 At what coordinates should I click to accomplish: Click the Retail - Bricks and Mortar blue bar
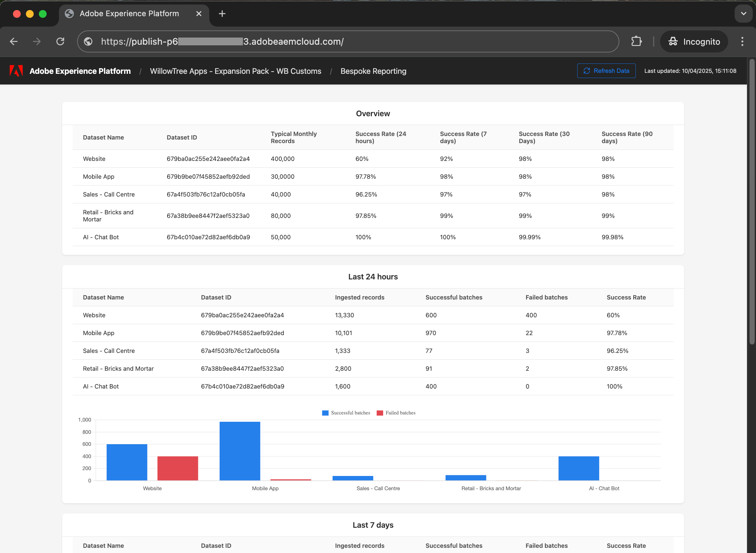pyautogui.click(x=466, y=478)
